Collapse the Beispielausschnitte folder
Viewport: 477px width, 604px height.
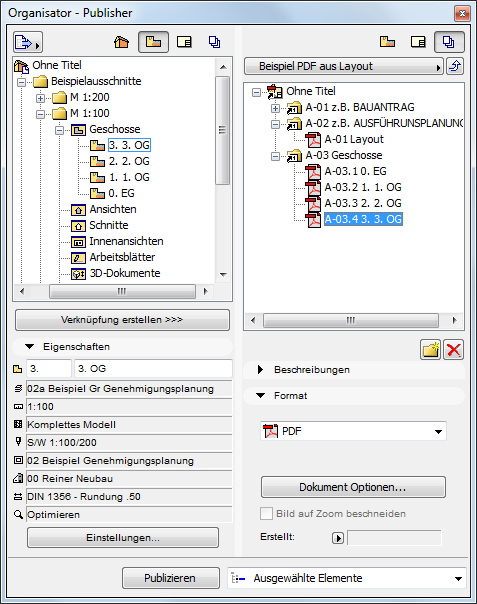click(22, 82)
